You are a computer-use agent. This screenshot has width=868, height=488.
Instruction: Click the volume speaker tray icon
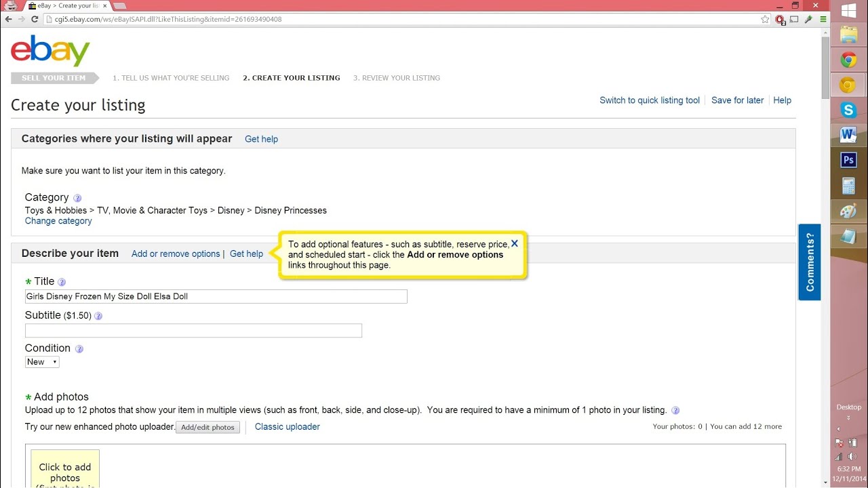point(852,457)
